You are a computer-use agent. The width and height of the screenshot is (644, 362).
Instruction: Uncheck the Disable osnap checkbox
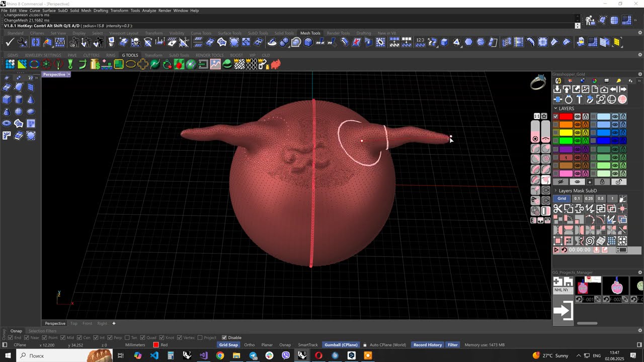tap(224, 338)
